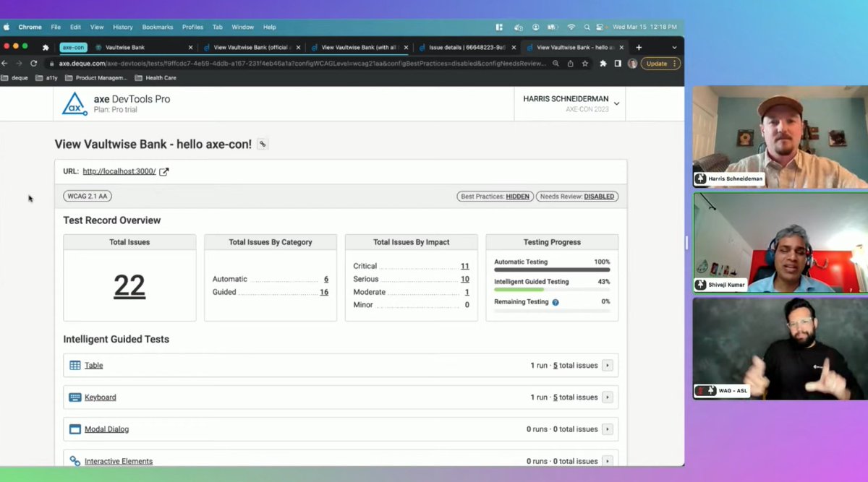Expand the Table test row arrow
Viewport: 868px width, 482px height.
tap(608, 366)
